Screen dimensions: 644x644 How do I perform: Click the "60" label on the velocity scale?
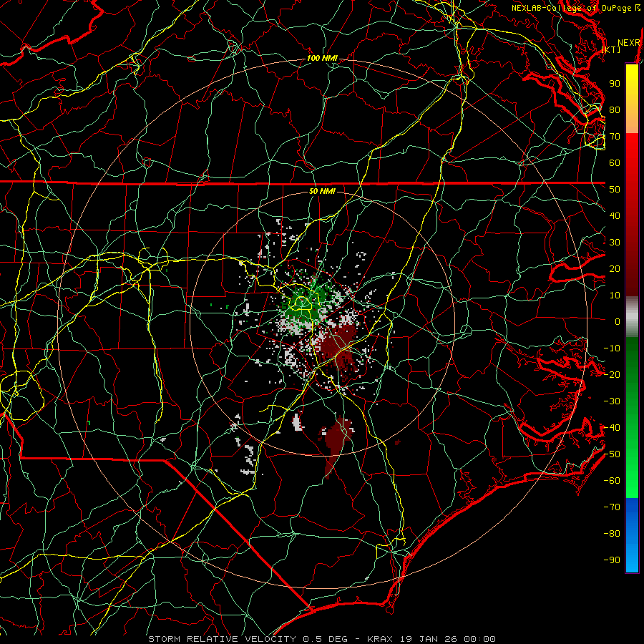click(x=615, y=162)
